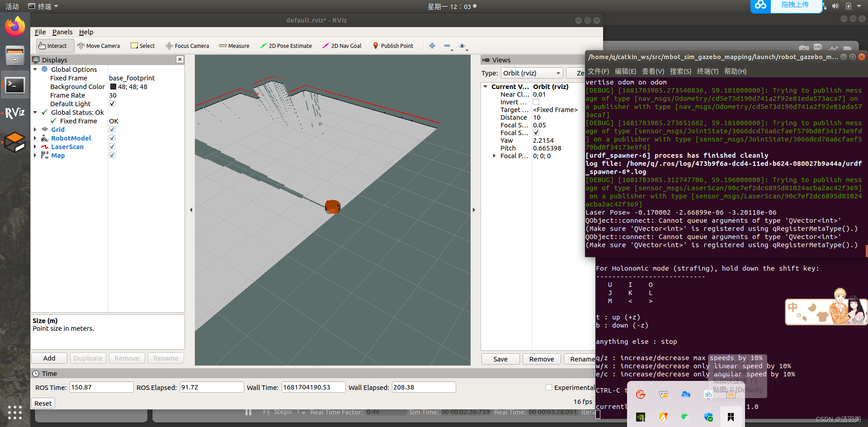Select the Focus Camera tool

coord(187,46)
